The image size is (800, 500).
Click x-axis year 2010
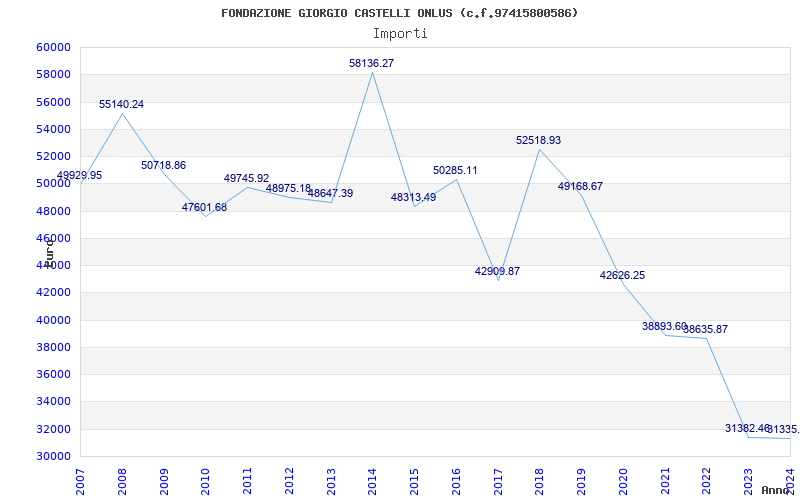pyautogui.click(x=206, y=482)
